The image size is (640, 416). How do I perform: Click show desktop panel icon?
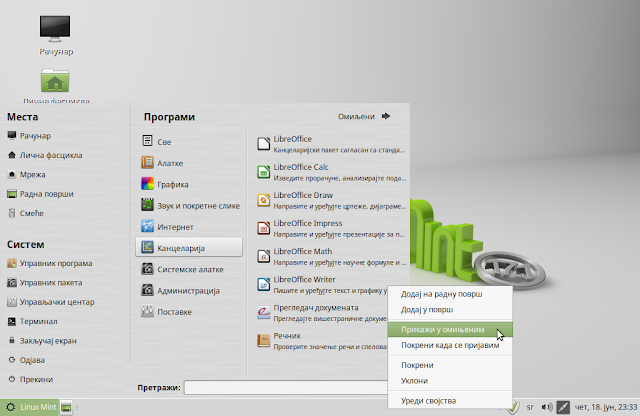click(x=66, y=407)
